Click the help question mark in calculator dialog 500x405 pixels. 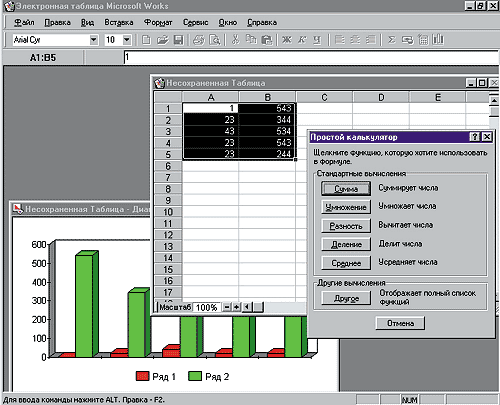click(x=475, y=137)
